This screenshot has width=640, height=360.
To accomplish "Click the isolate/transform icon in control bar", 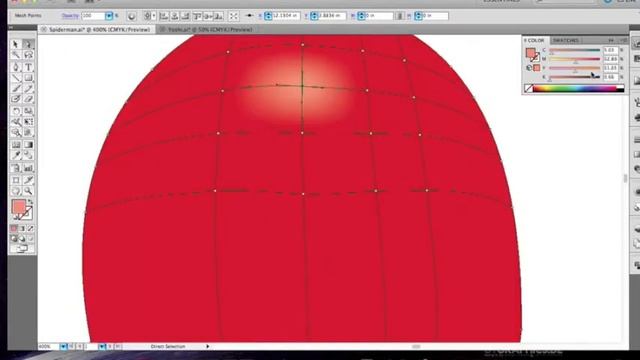I will tap(233, 16).
